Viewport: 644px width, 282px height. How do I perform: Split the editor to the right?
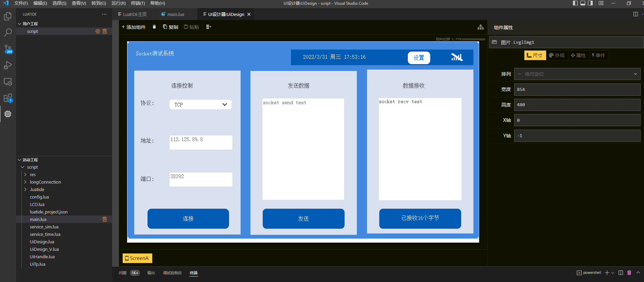coord(636,14)
